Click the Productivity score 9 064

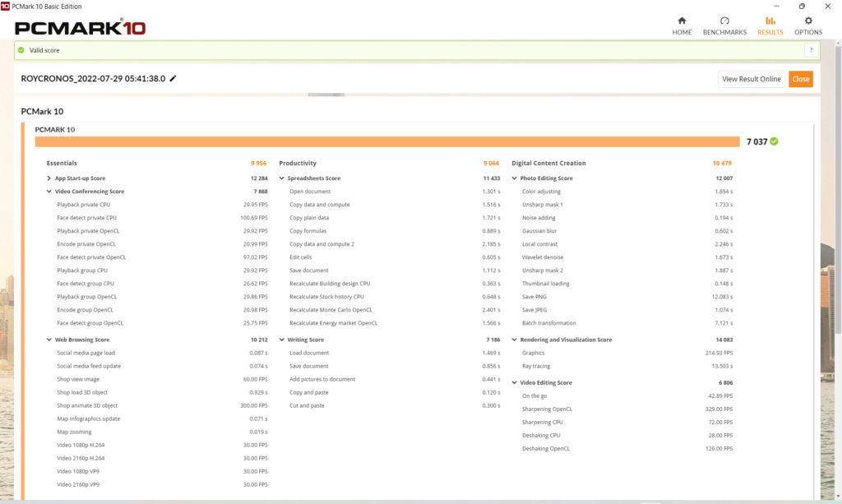point(491,163)
